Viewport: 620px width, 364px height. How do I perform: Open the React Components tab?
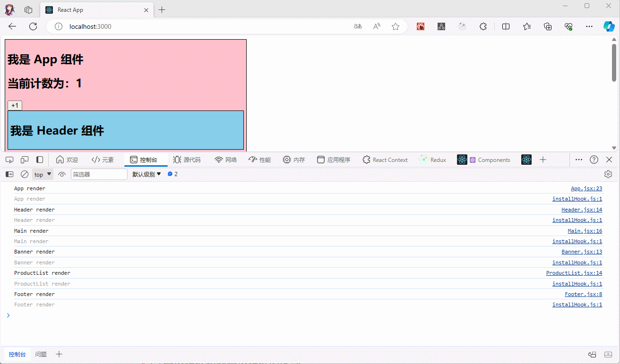pyautogui.click(x=489, y=160)
